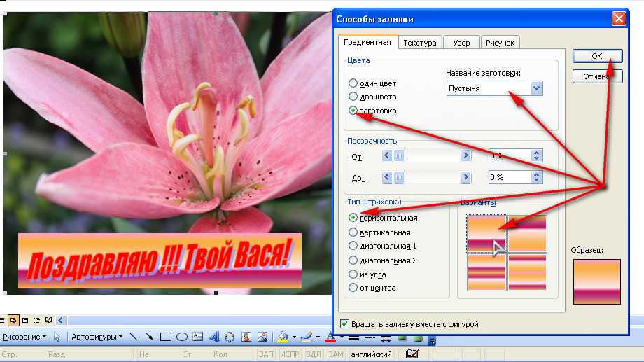
Task: Choose the 'два цвета' radio option
Action: pos(353,97)
